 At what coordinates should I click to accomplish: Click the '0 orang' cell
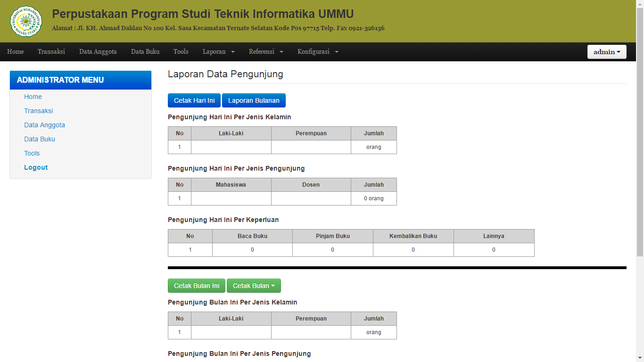click(x=374, y=198)
